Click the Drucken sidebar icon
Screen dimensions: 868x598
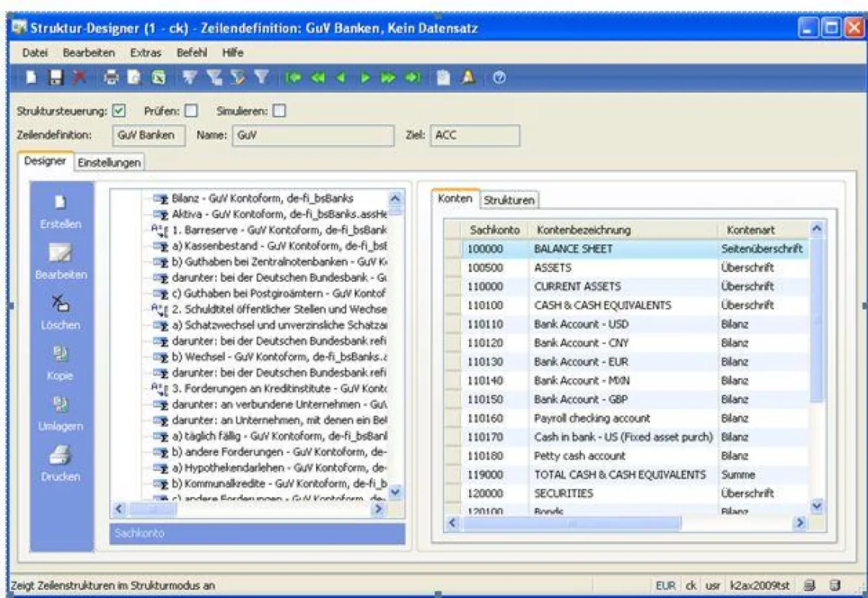61,456
